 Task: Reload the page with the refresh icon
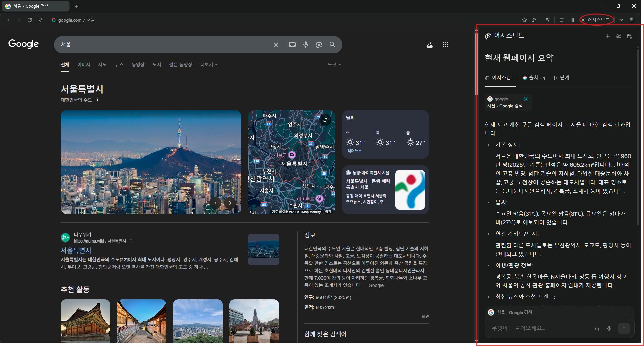(30, 20)
